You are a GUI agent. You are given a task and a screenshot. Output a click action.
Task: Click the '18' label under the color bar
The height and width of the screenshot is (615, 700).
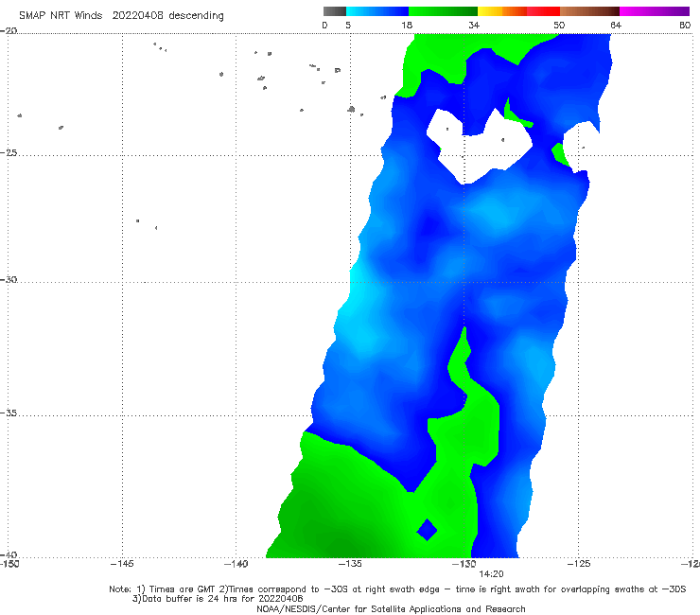click(x=407, y=25)
